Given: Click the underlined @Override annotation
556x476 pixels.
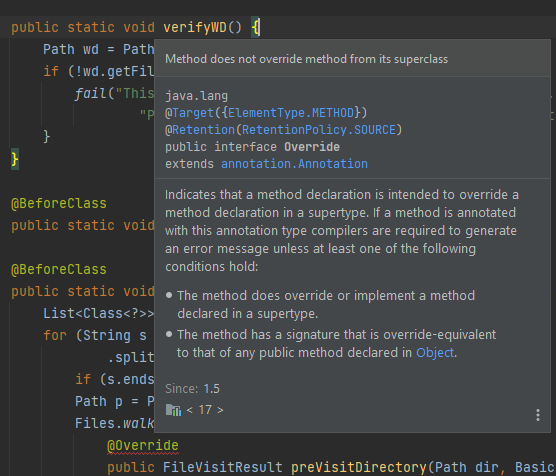Looking at the screenshot, I should click(x=143, y=445).
